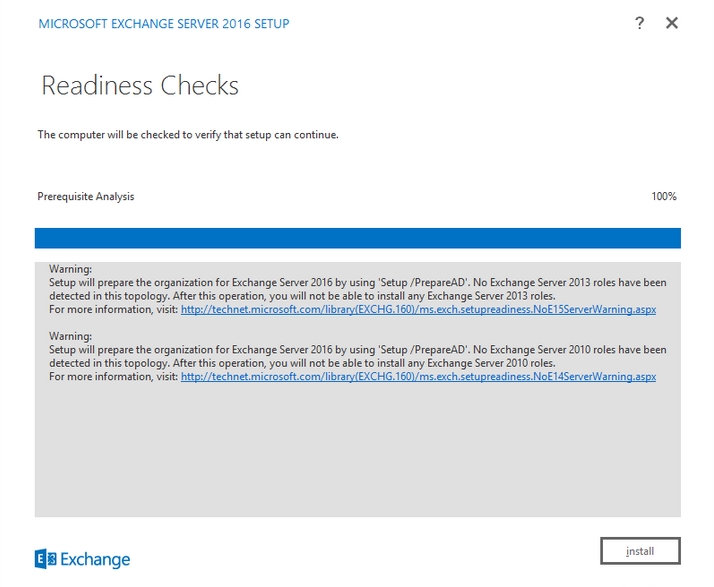Click the second Warning label
This screenshot has height=587, width=714.
70,337
